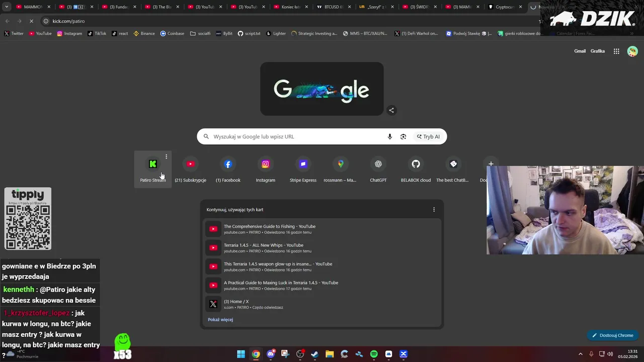This screenshot has width=644, height=362.
Task: Open the (21) Subskrypcje YouTube shortcut
Action: coord(190,169)
